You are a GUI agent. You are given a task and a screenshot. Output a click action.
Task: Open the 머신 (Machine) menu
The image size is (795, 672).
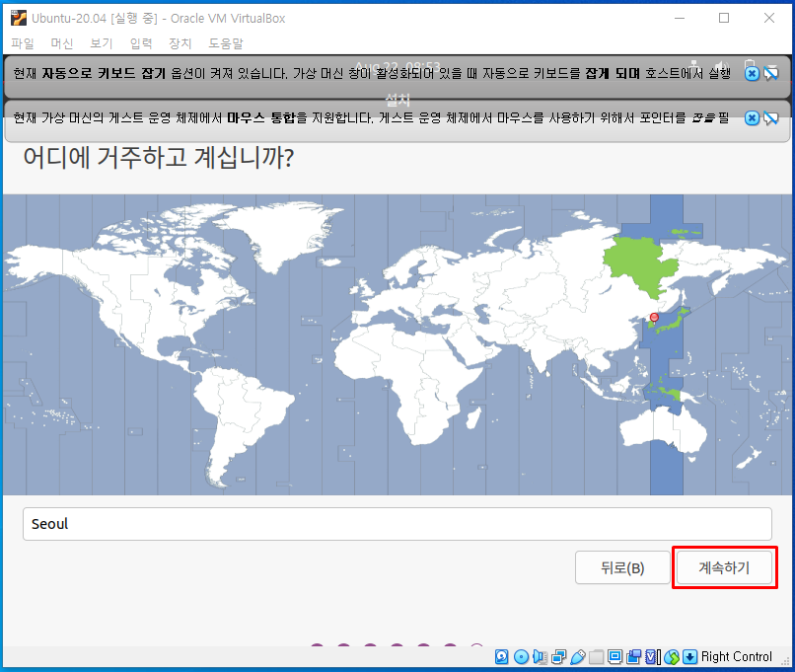61,43
